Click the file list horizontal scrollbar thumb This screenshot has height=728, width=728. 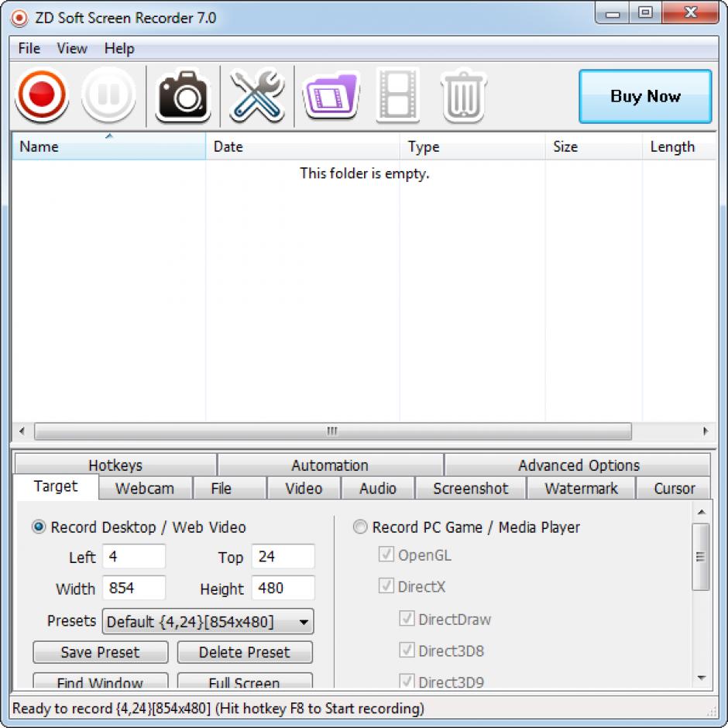click(333, 431)
